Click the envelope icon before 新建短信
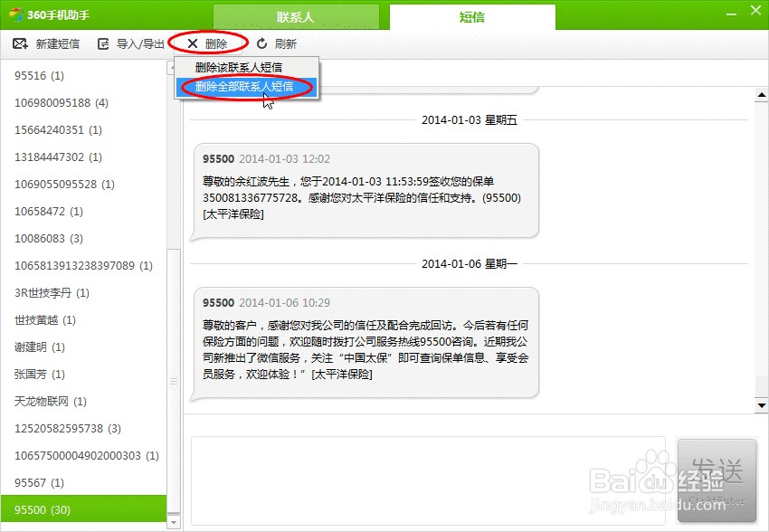The height and width of the screenshot is (532, 769). (x=20, y=42)
